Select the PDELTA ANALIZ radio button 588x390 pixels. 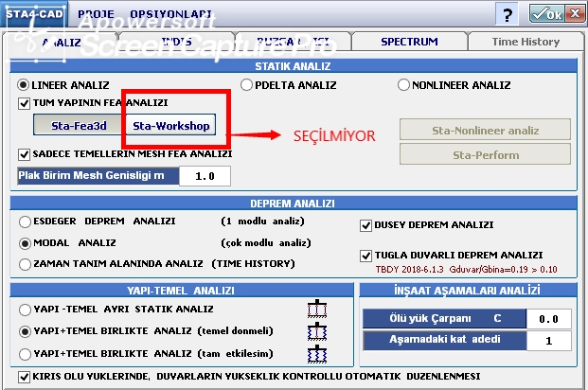(x=248, y=84)
